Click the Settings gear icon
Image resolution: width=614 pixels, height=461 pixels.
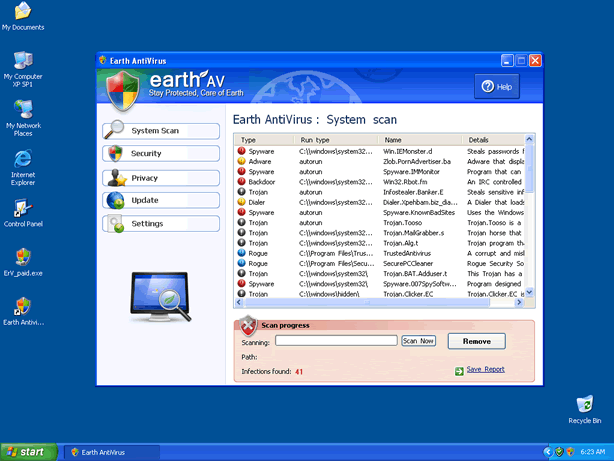point(115,224)
